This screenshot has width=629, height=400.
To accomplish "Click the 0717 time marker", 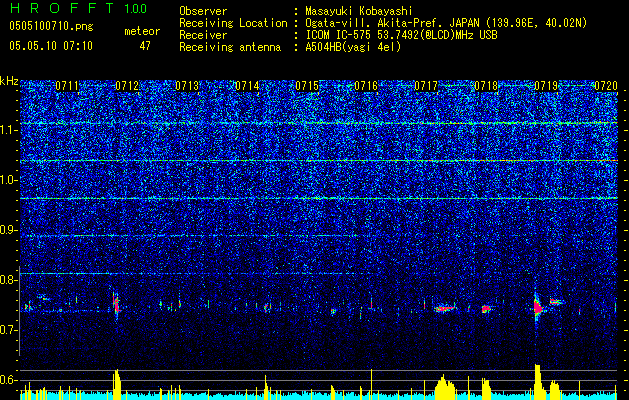I will 426,86.
